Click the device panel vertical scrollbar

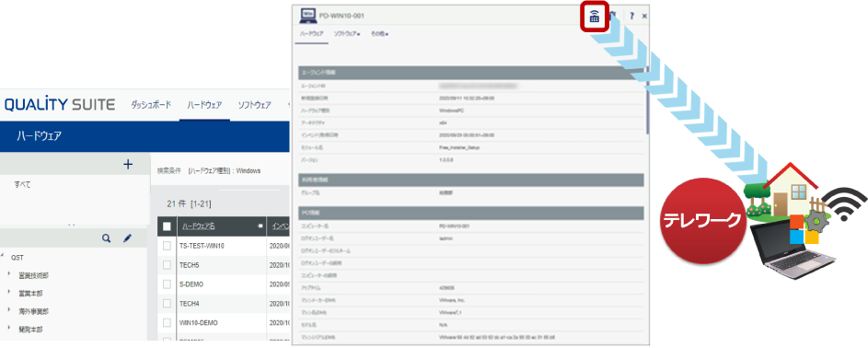tap(647, 100)
